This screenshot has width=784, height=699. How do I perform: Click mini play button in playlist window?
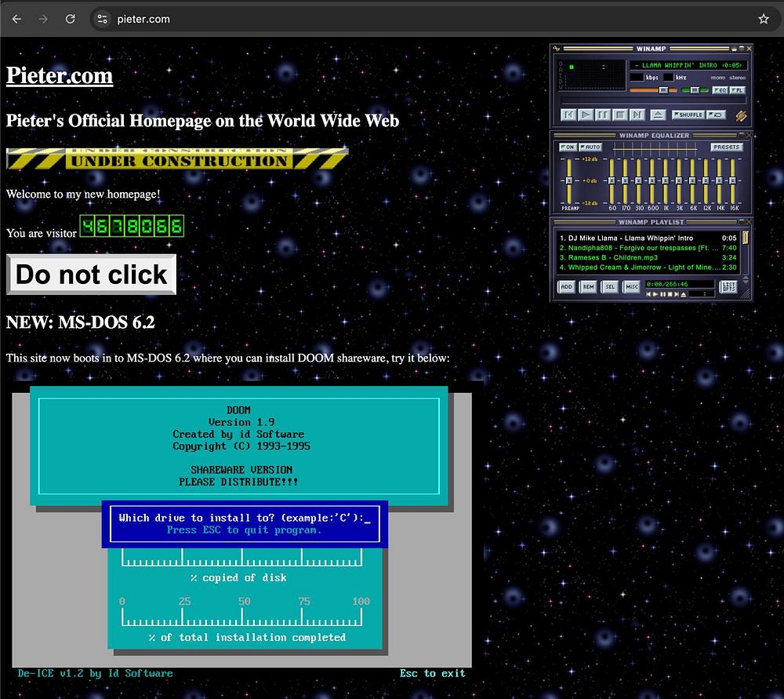656,294
